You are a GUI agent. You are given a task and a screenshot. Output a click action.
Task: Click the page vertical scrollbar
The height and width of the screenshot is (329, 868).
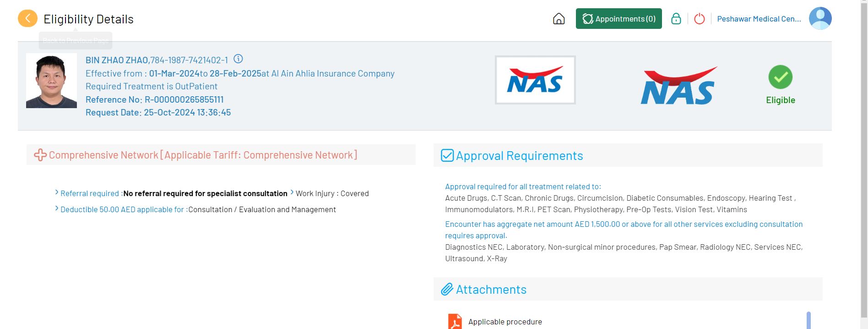864,160
